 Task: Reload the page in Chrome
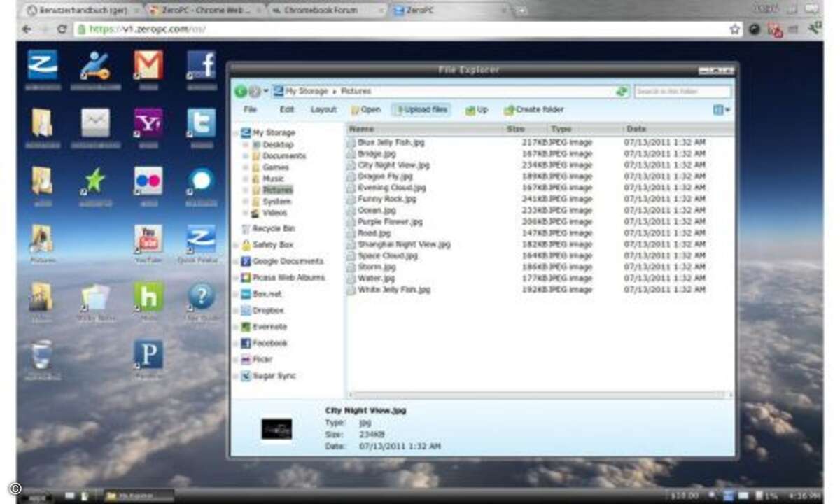pyautogui.click(x=62, y=29)
